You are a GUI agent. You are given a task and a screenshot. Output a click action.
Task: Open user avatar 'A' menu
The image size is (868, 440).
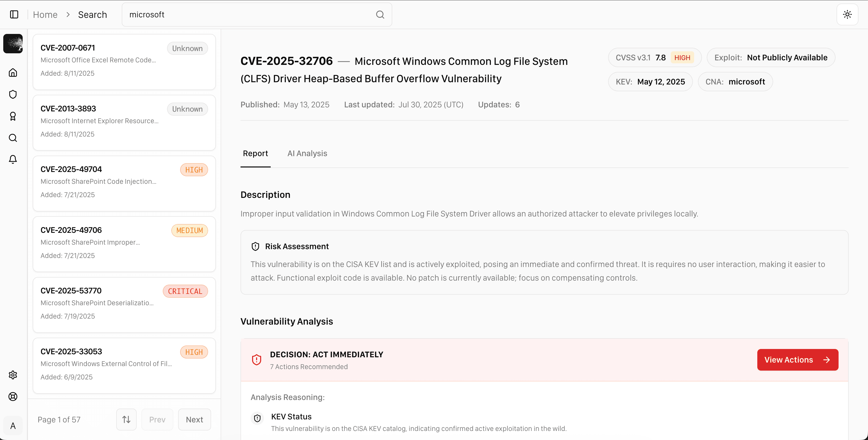point(13,426)
